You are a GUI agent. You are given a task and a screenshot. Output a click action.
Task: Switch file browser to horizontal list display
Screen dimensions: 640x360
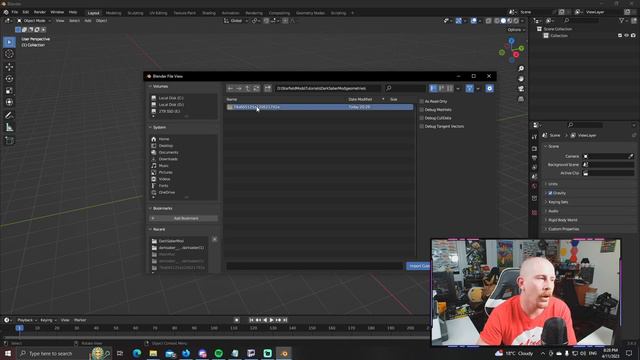[x=442, y=88]
